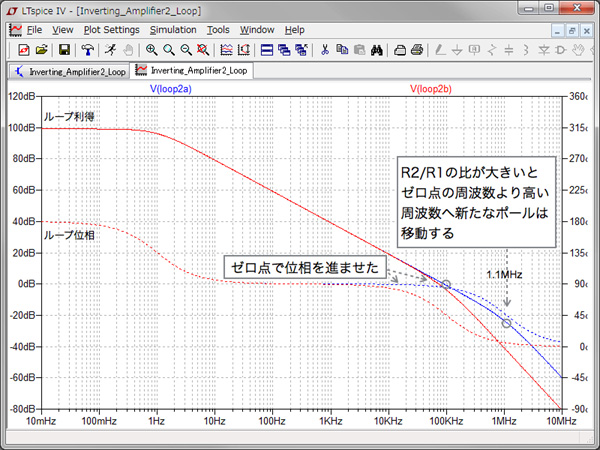Screen dimensions: 600x450
Task: Click the Zoom to Fit icon
Action: click(x=203, y=49)
